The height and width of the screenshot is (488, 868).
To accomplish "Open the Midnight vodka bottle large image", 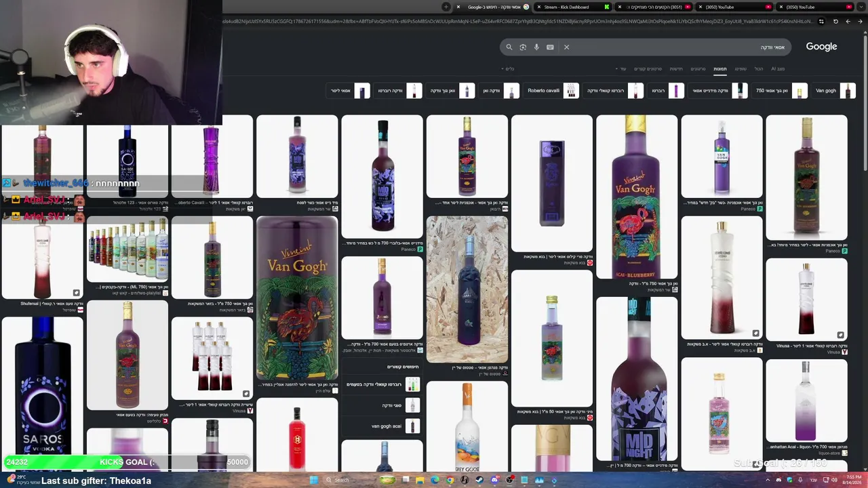I will point(637,378).
